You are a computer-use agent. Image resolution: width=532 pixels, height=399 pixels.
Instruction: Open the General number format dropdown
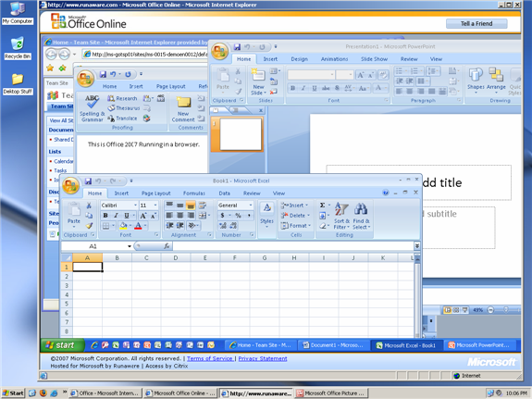[251, 206]
